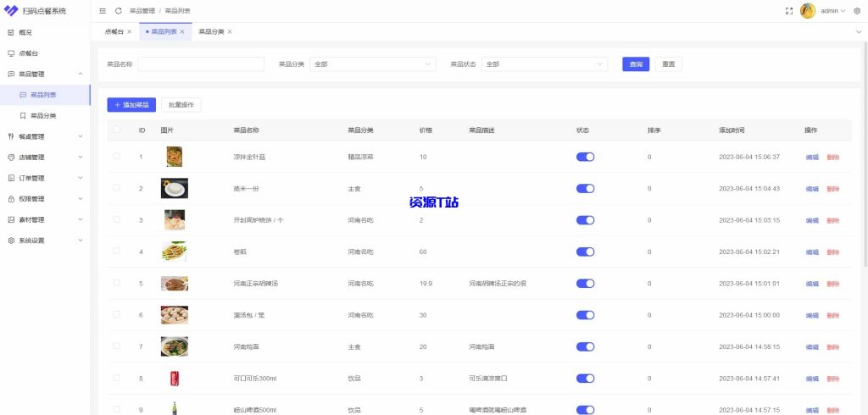Toggle status switch for 蒸米一份

[x=585, y=189]
